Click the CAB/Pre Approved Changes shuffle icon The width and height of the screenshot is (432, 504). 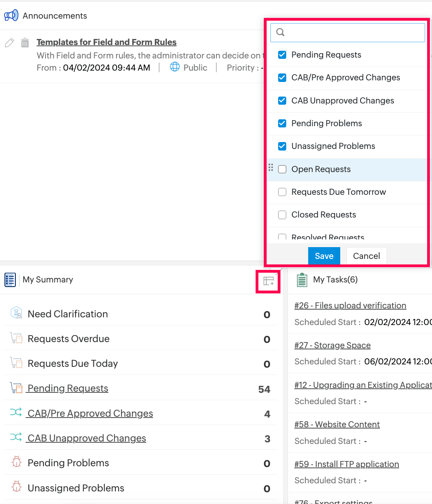click(16, 412)
